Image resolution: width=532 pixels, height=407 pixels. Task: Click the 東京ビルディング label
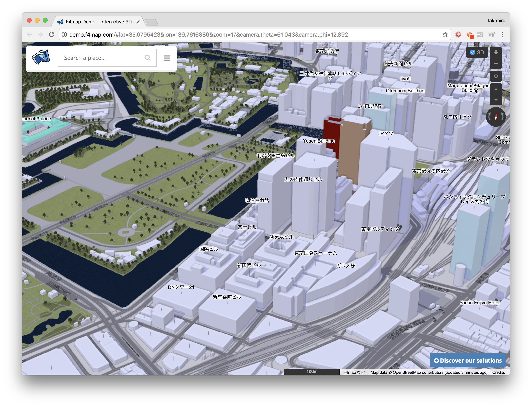pyautogui.click(x=380, y=229)
